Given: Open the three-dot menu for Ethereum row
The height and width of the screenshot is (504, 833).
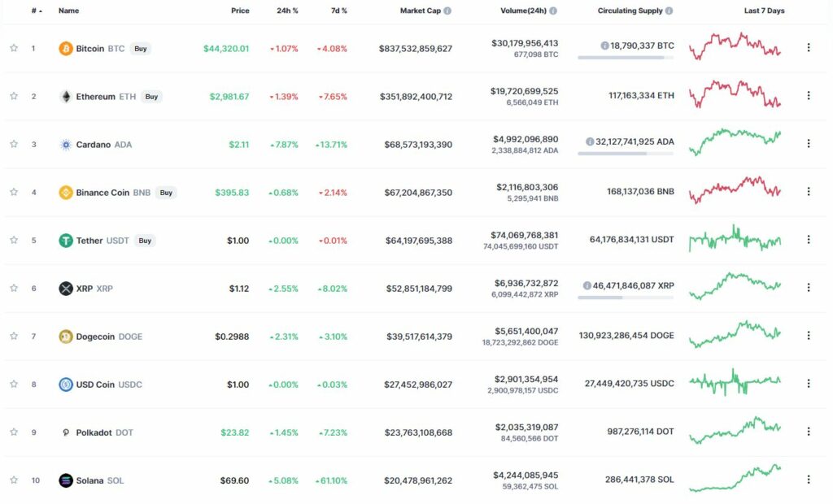Looking at the screenshot, I should [x=809, y=96].
